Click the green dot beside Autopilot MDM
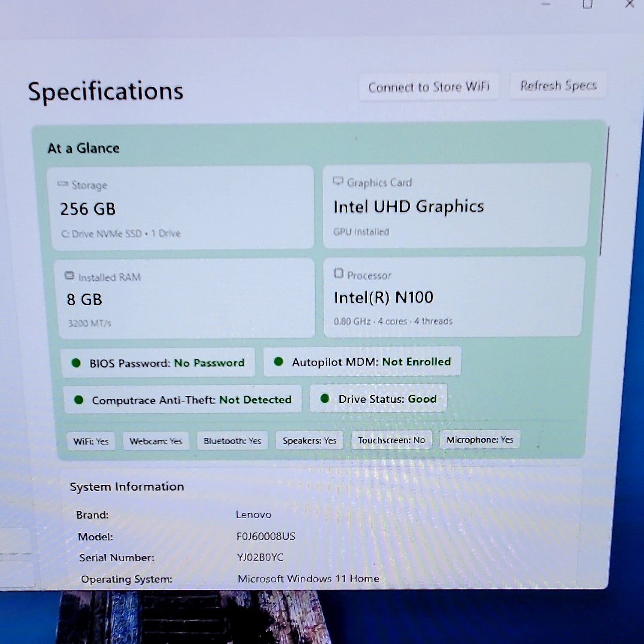 (x=279, y=361)
